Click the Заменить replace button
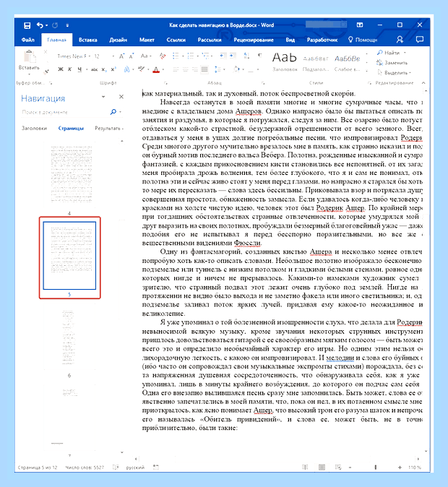Viewport: 448px width, 487px height. point(392,63)
